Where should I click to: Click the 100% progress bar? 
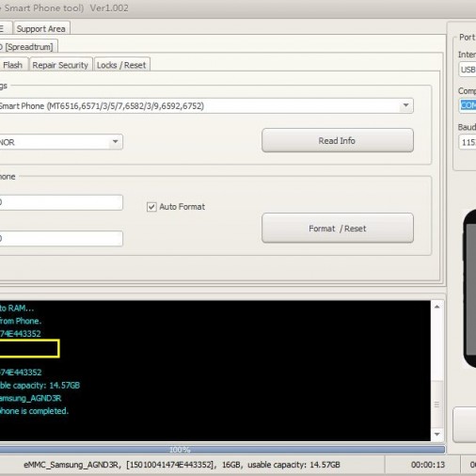(222, 450)
